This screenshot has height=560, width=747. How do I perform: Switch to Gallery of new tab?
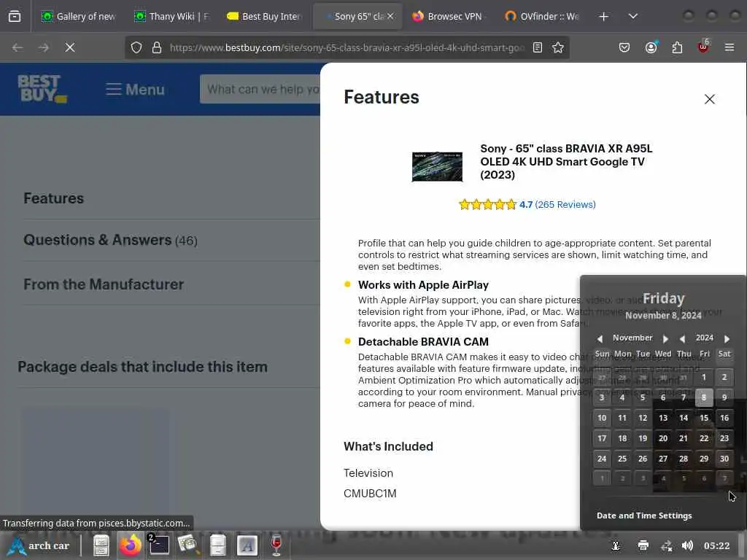point(78,17)
